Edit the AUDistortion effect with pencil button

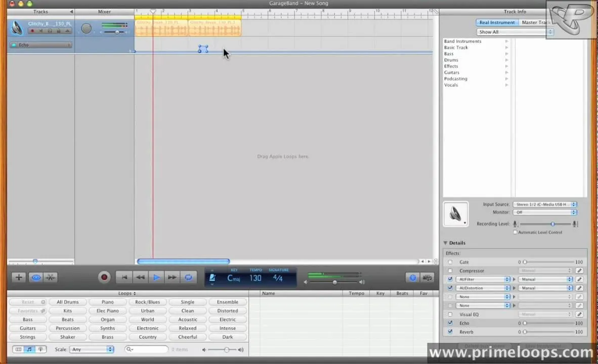579,288
